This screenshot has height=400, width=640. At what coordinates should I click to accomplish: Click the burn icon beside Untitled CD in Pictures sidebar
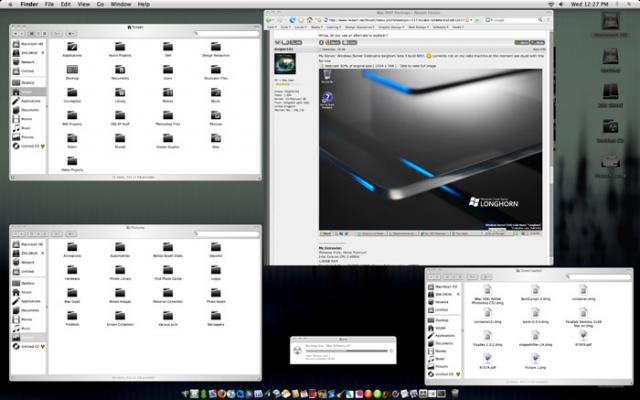tap(42, 346)
